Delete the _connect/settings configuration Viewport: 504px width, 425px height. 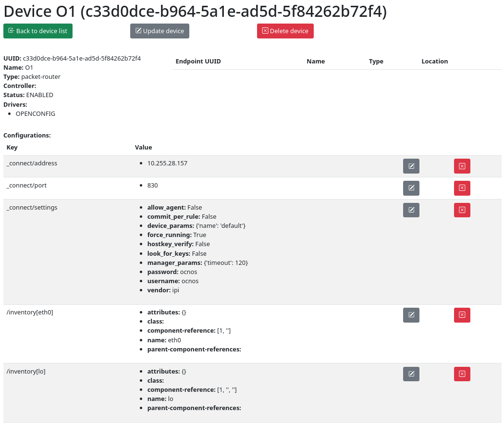coord(462,210)
